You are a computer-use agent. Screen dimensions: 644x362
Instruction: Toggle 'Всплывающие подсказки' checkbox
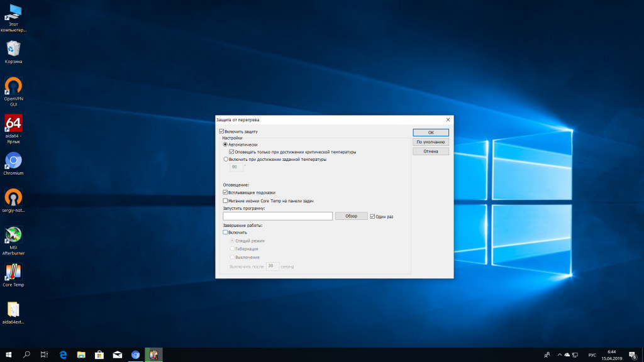tap(226, 192)
